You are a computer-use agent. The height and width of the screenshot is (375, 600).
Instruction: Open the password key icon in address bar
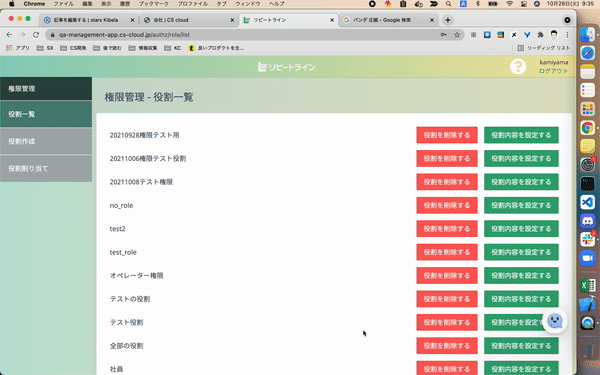443,35
